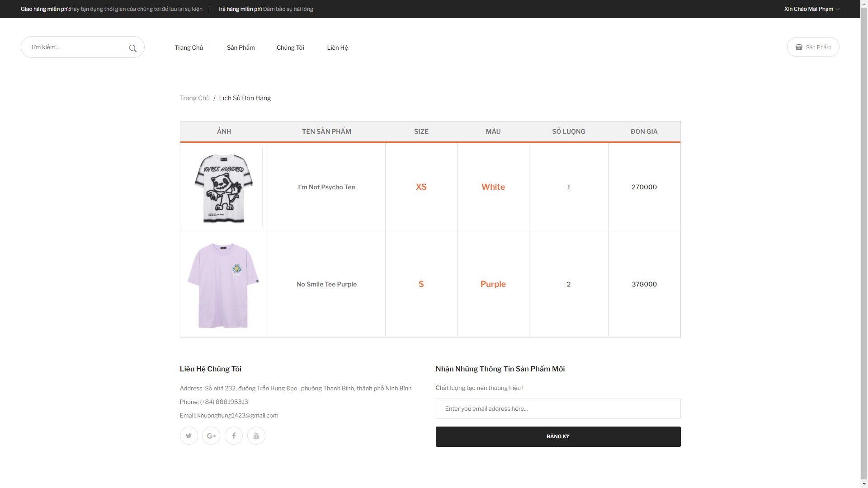Open the YouTube social icon
Viewport: 868px width, 488px height.
pyautogui.click(x=256, y=436)
